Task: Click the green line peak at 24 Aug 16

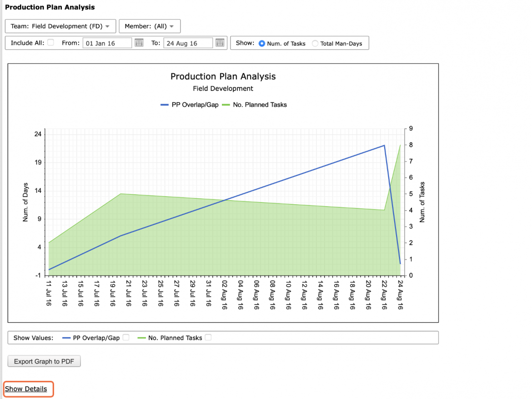Action: [x=400, y=145]
